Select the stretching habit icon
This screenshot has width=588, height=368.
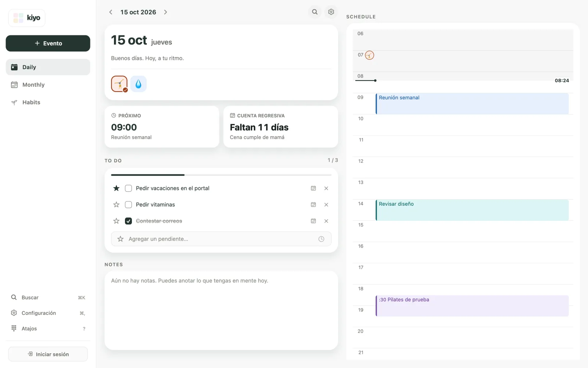click(119, 84)
